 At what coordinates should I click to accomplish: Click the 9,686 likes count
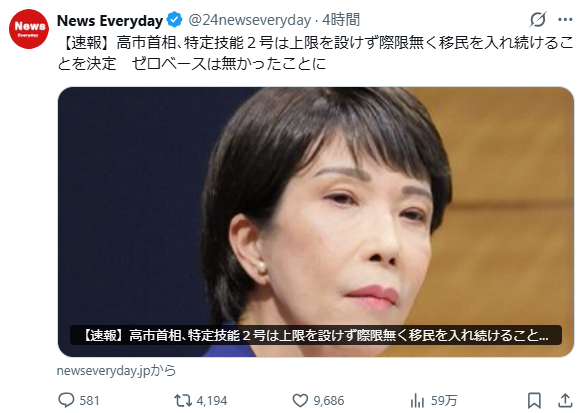click(329, 401)
